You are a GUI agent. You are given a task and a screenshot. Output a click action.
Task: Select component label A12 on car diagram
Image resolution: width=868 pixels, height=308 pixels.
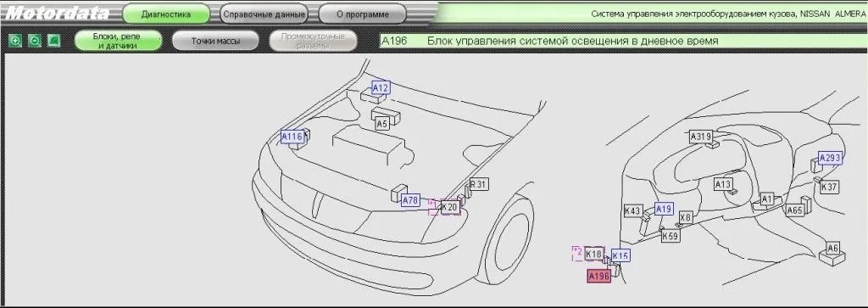(x=381, y=87)
